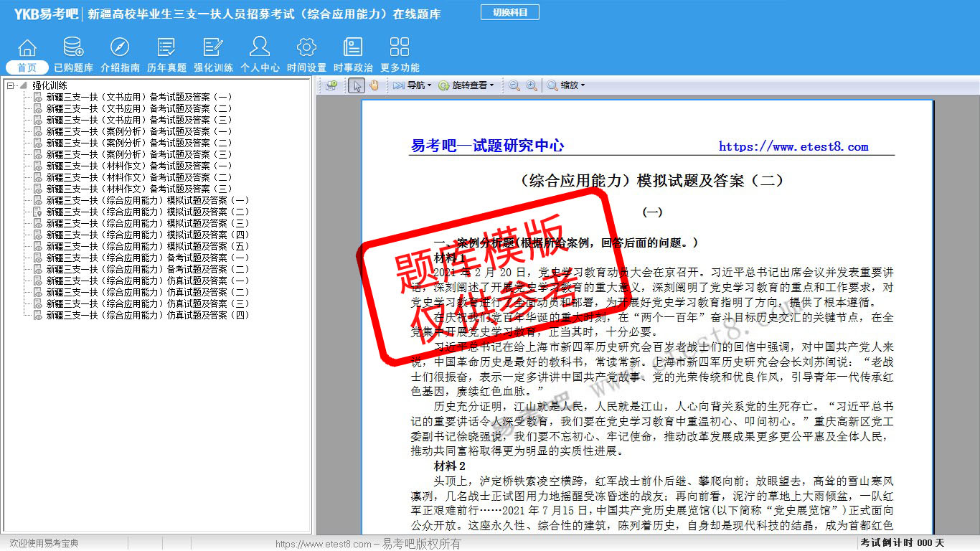This screenshot has height=551, width=980.
Task: Open the 已购题库 purchased question bank icon
Action: (x=73, y=48)
